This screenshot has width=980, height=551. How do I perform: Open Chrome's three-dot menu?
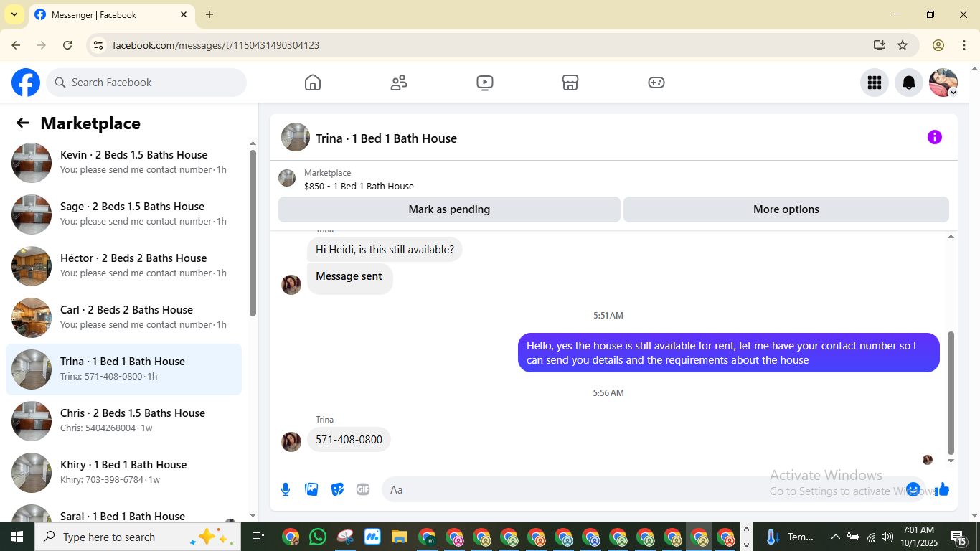pyautogui.click(x=963, y=45)
